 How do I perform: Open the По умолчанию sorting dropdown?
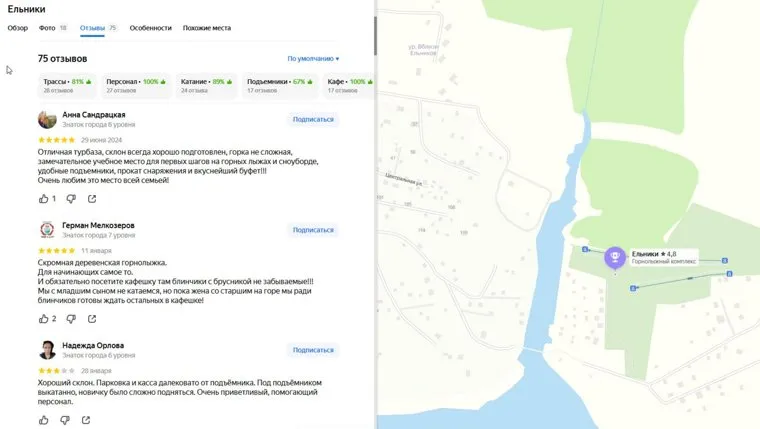pos(313,59)
